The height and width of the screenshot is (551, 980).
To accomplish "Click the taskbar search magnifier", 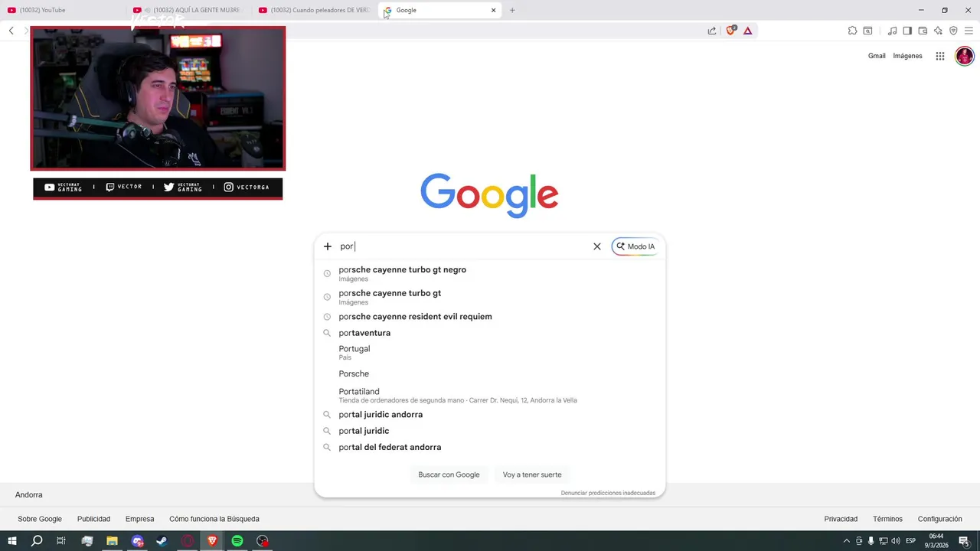I will [x=37, y=541].
